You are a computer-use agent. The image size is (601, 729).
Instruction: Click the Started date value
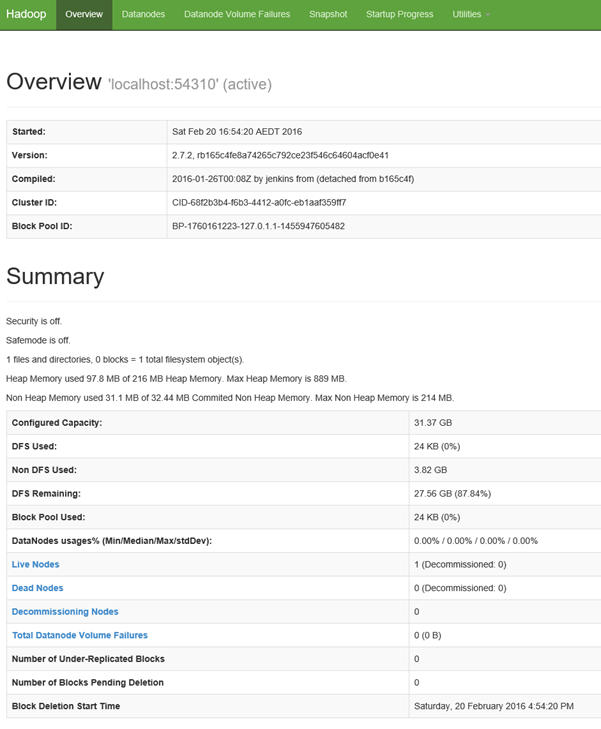coord(237,131)
